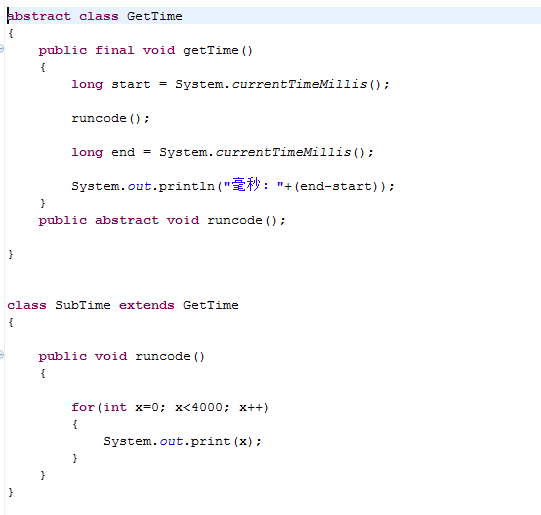Click the 'final' keyword in getTime signature
The width and height of the screenshot is (541, 515).
point(115,50)
